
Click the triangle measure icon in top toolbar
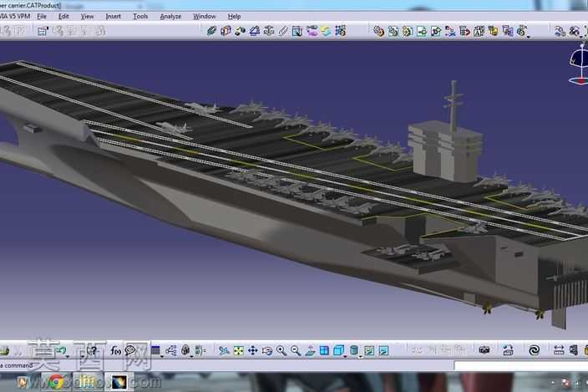pos(255,31)
